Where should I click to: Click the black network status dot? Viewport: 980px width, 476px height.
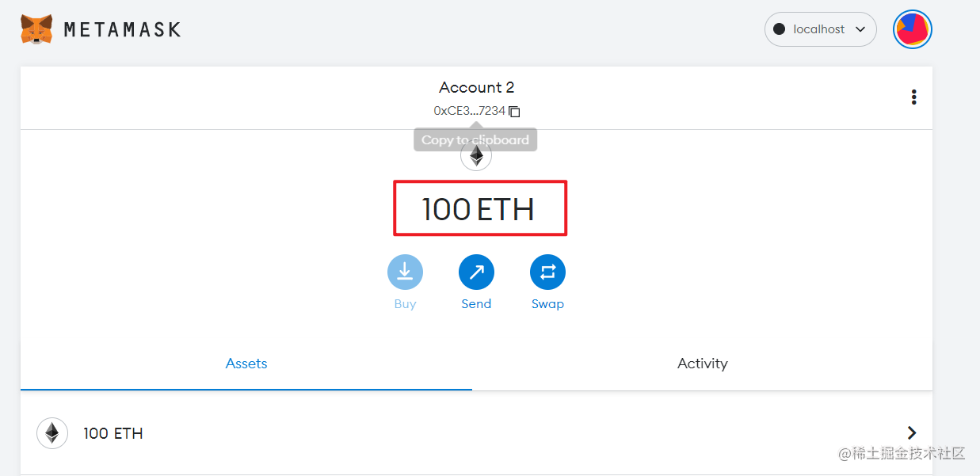(x=779, y=29)
